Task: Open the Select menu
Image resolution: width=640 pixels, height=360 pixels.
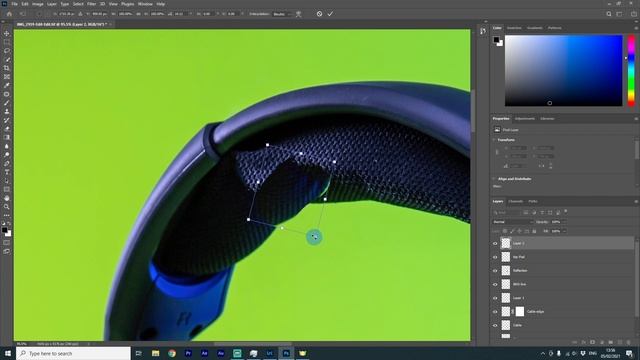Action: [x=78, y=4]
